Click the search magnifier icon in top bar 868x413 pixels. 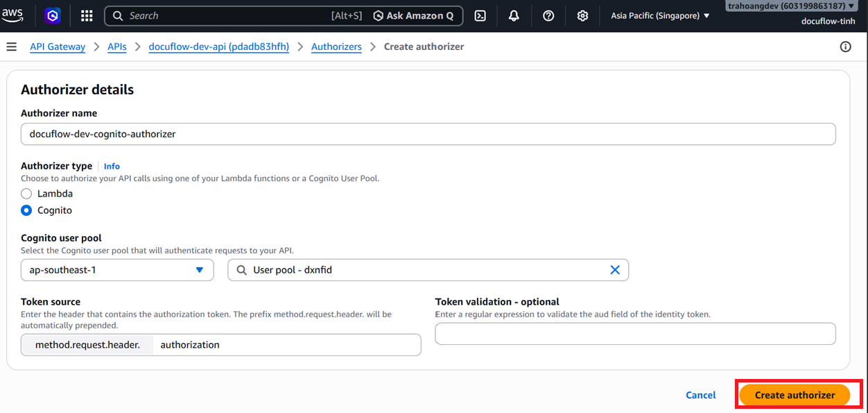(x=118, y=15)
